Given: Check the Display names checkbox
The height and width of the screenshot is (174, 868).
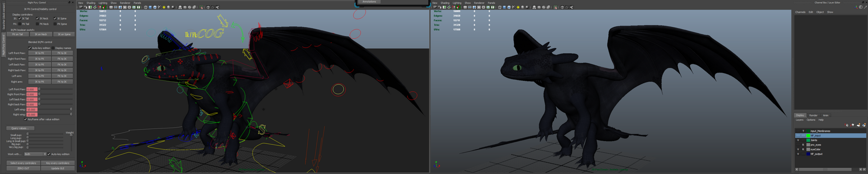Looking at the screenshot, I should pos(53,48).
